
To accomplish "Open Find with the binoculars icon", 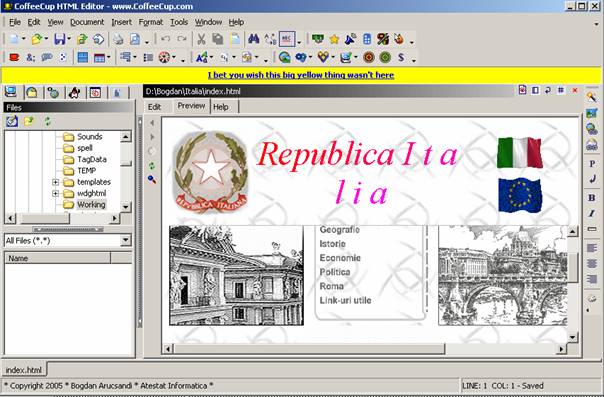I will tap(253, 39).
